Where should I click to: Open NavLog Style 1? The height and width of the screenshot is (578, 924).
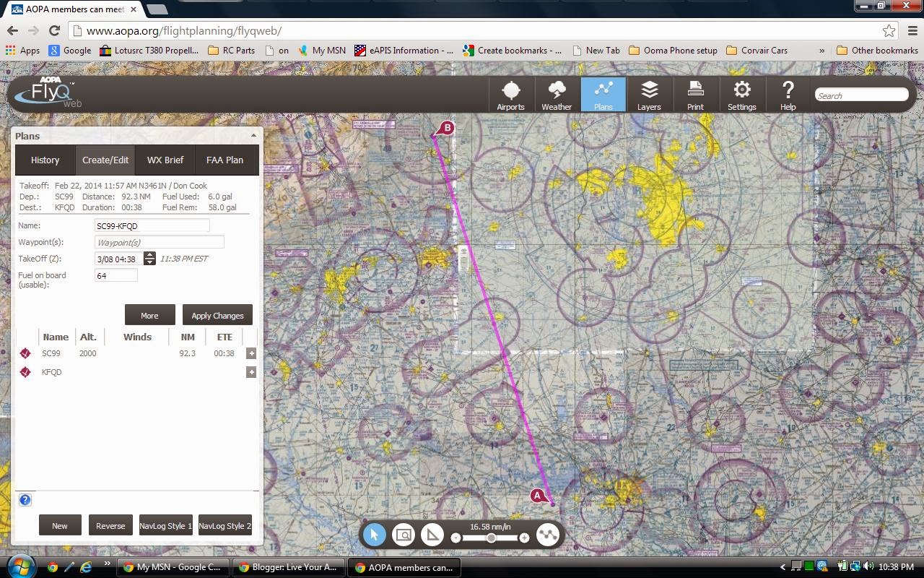165,525
